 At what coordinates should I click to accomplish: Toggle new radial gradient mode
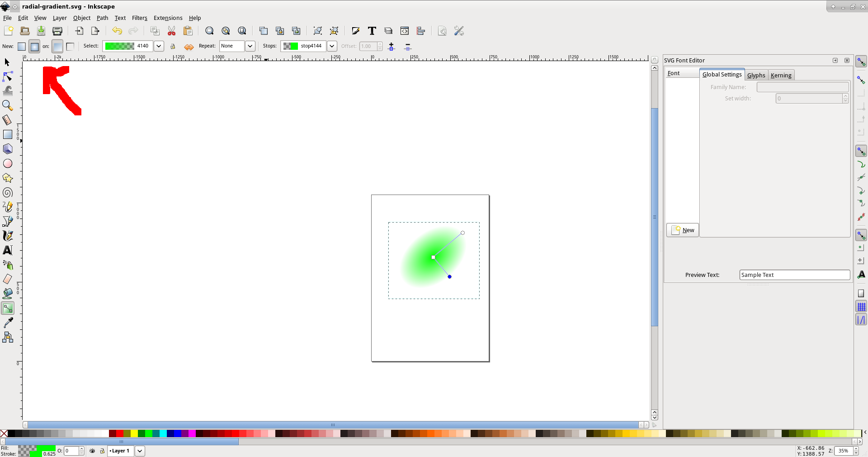[x=34, y=46]
